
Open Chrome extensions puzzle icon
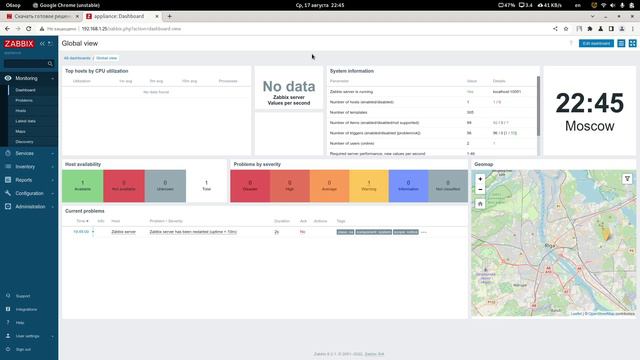590,29
